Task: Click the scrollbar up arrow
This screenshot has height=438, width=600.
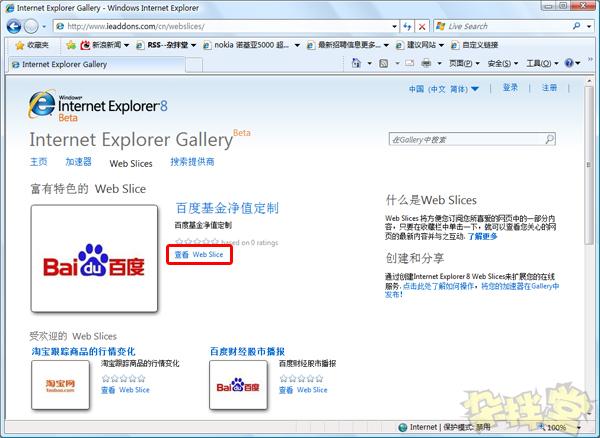Action: pos(589,81)
